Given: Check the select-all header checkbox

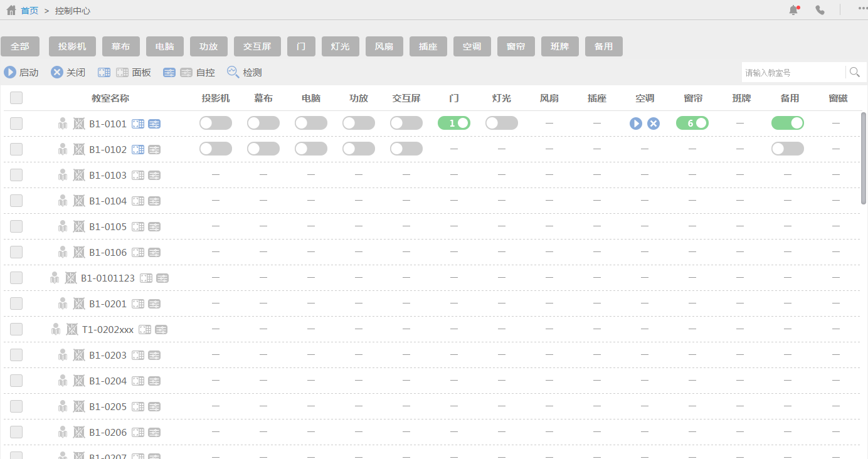Looking at the screenshot, I should (16, 98).
